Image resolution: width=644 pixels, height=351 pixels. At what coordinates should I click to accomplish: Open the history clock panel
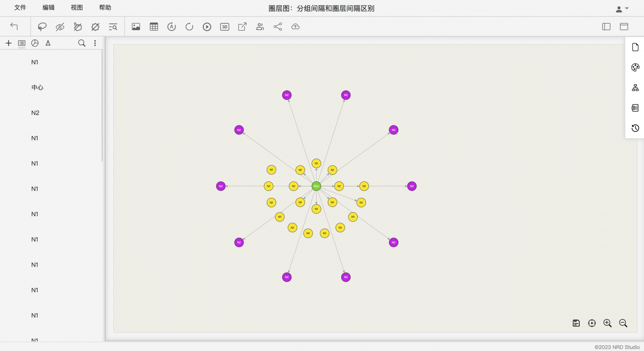click(635, 128)
